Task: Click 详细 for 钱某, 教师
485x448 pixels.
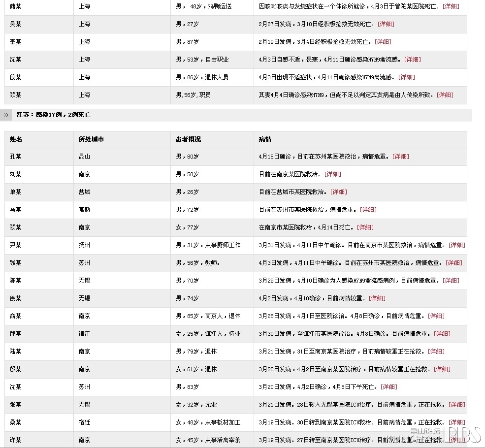Action: [x=453, y=263]
